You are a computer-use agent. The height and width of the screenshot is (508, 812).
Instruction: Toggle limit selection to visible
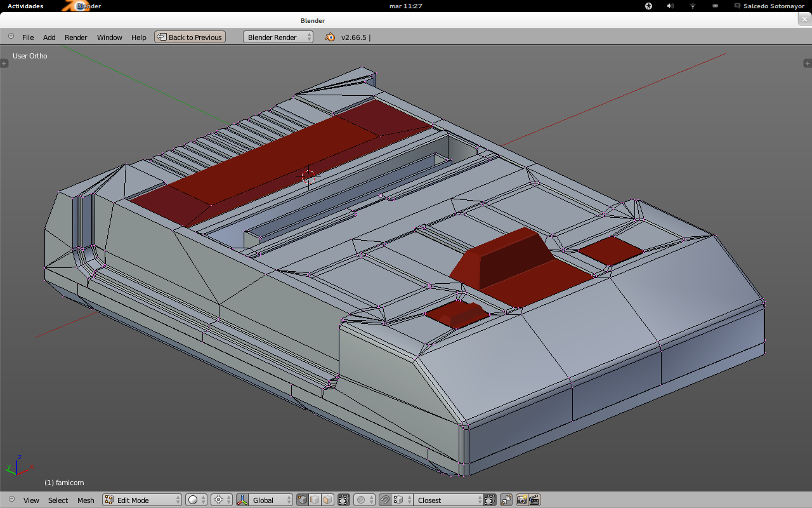pyautogui.click(x=344, y=500)
